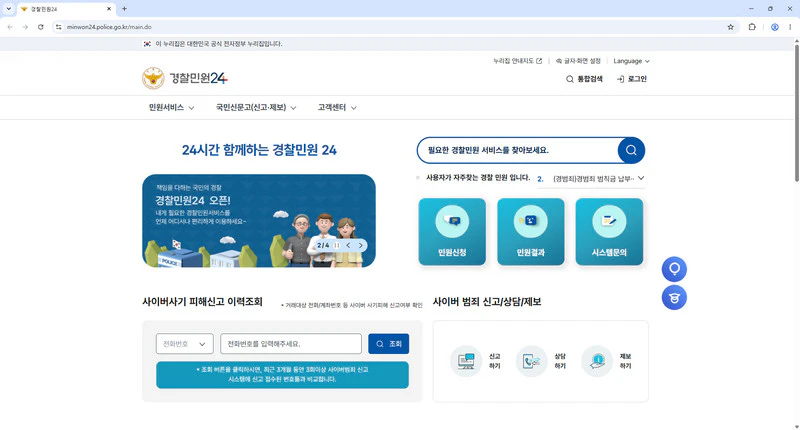Expand the 민원서비스 menu
Image resolution: width=800 pixels, height=430 pixels.
(x=171, y=108)
